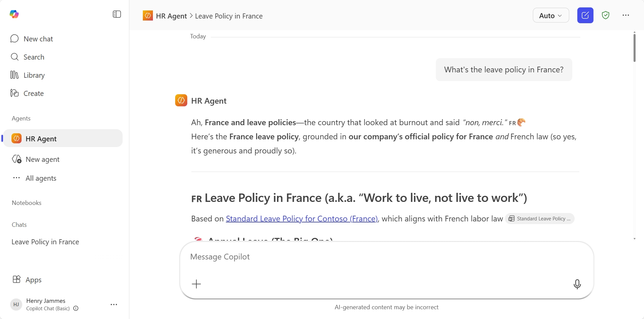Click the Copilot Chat info icon
This screenshot has width=644, height=319.
tap(76, 309)
